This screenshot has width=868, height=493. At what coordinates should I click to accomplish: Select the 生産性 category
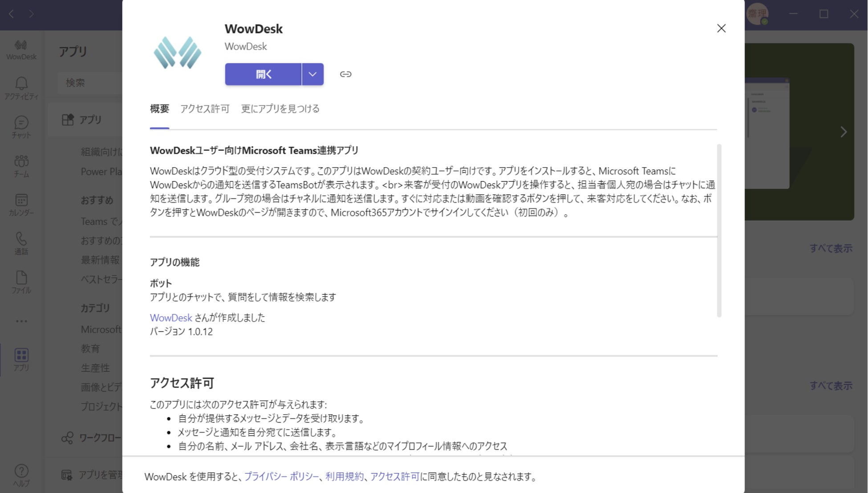(x=95, y=368)
